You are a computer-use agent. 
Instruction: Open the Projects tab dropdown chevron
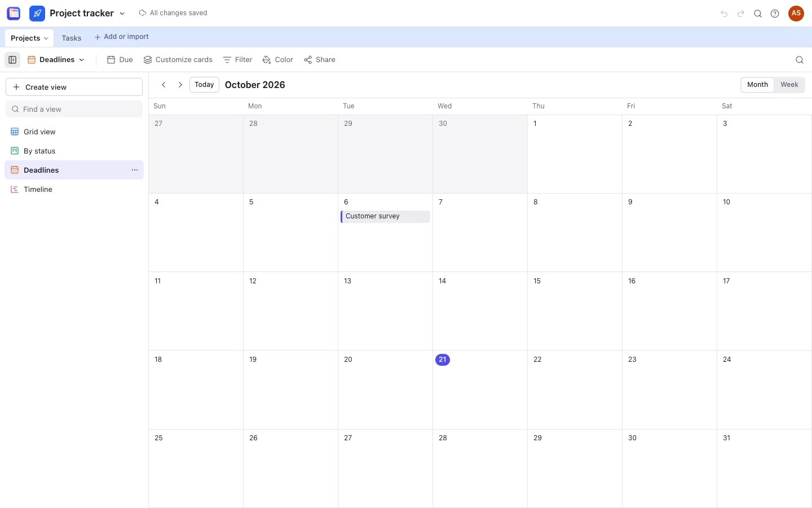coord(46,38)
